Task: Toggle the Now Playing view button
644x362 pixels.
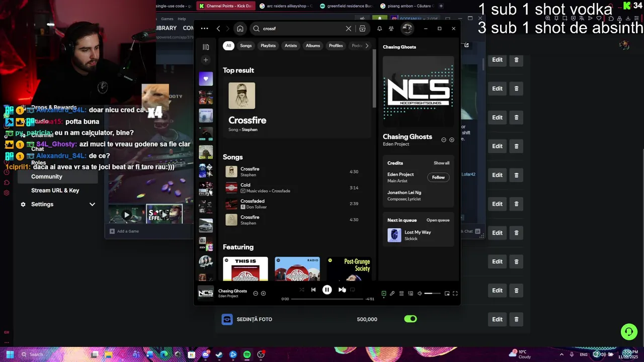Action: pos(383,294)
